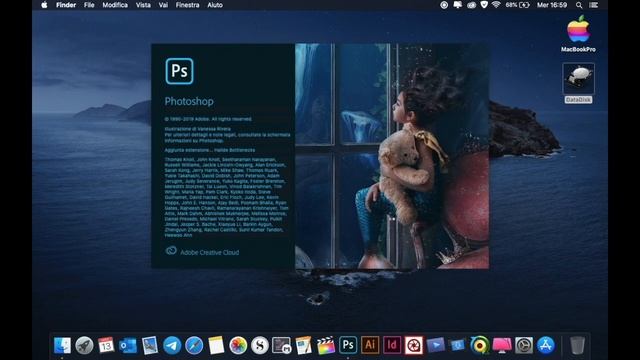The width and height of the screenshot is (640, 360).
Task: Select MacBookPro drive on desktop
Action: [578, 33]
